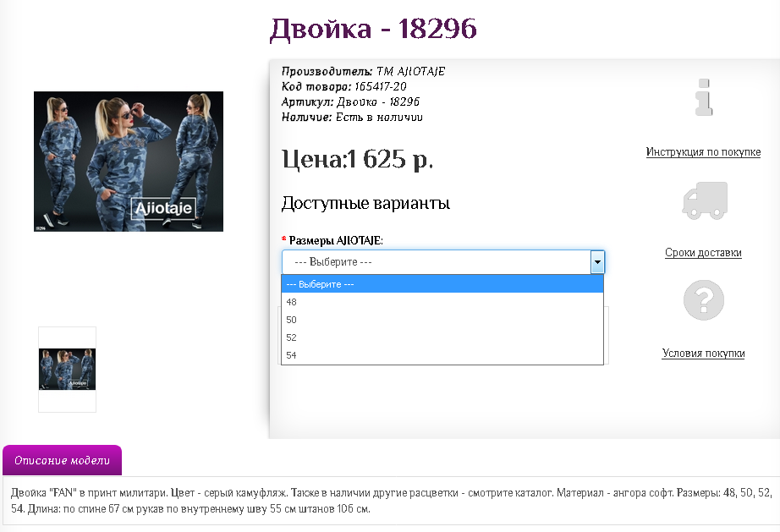Open the Условия покупки link

(x=703, y=354)
